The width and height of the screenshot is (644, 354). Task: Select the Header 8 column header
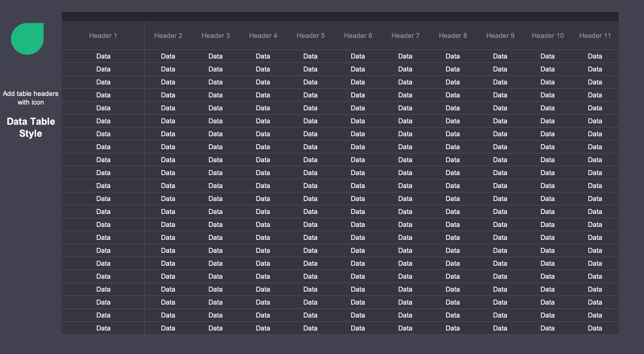click(453, 35)
